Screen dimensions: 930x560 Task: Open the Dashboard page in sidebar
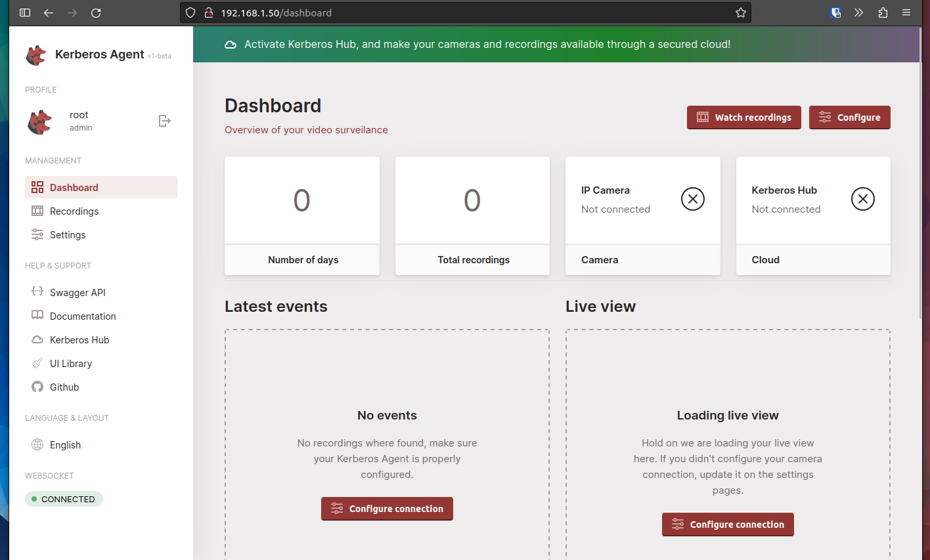(101, 187)
